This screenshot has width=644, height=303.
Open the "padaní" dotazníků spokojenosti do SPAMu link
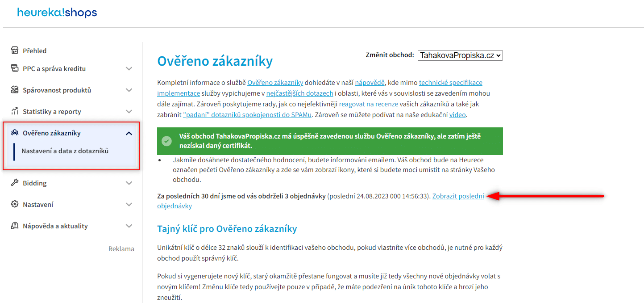(247, 115)
